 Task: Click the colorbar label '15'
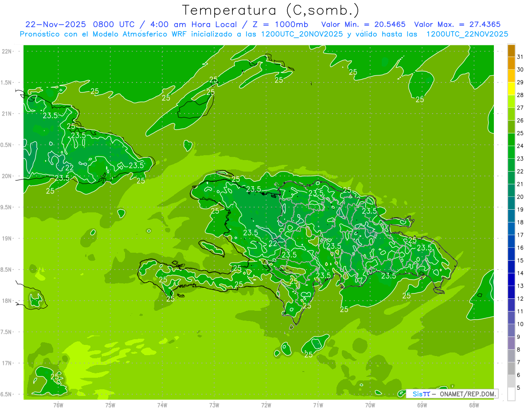click(x=520, y=261)
